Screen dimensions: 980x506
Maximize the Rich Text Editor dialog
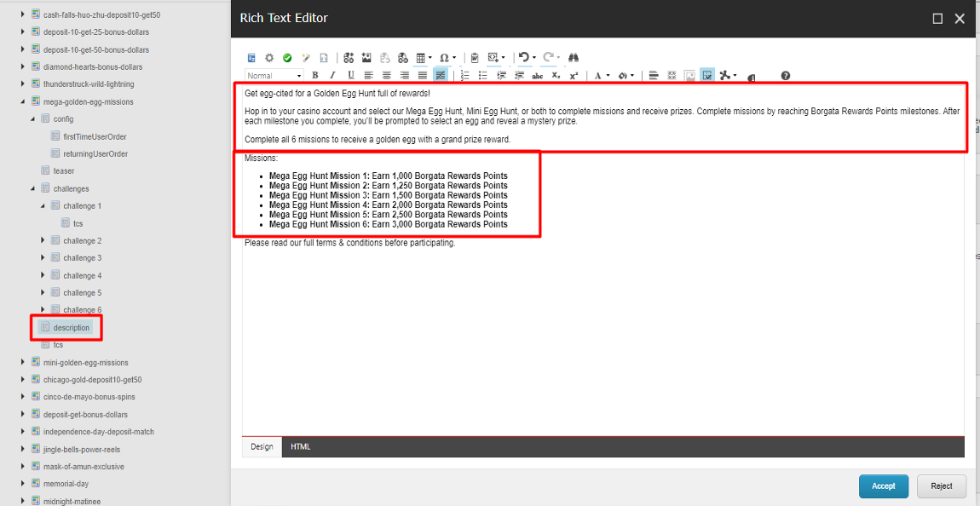(937, 19)
